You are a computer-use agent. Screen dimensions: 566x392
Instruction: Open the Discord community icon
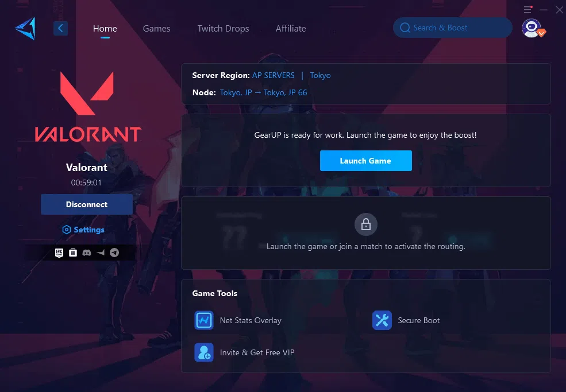coord(87,253)
